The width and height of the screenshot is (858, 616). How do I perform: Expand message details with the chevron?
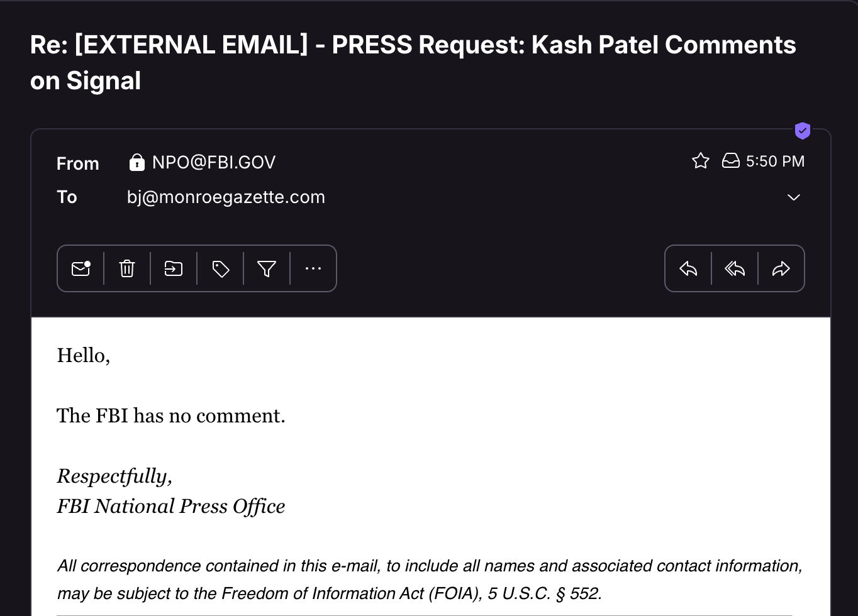[x=794, y=197]
